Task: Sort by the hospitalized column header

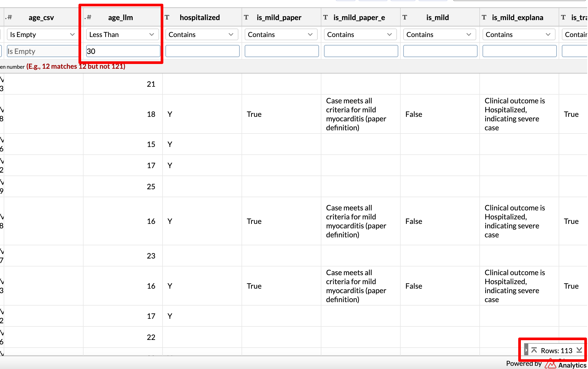Action: click(x=200, y=17)
